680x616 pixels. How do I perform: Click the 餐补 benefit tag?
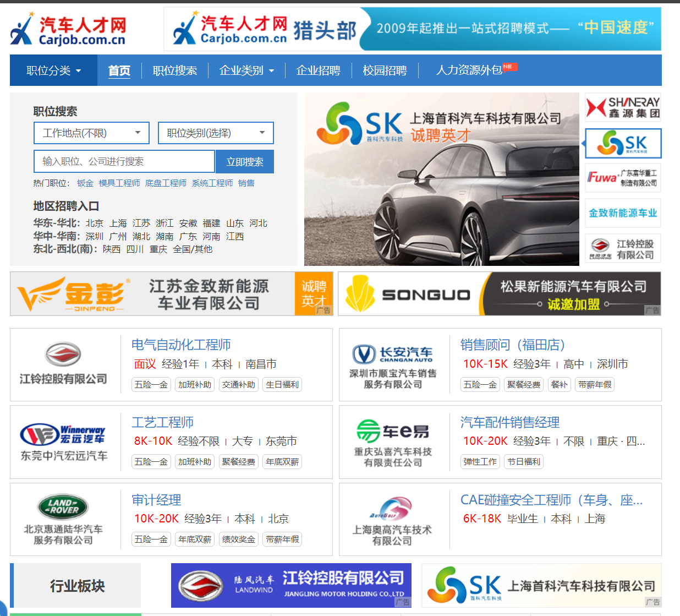[x=559, y=385]
